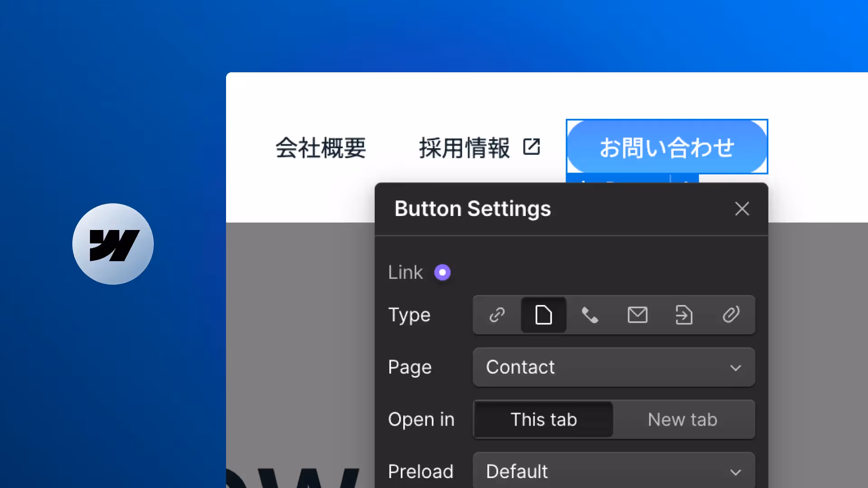Select the Page section link type icon
Image resolution: width=868 pixels, height=488 pixels.
(x=684, y=315)
